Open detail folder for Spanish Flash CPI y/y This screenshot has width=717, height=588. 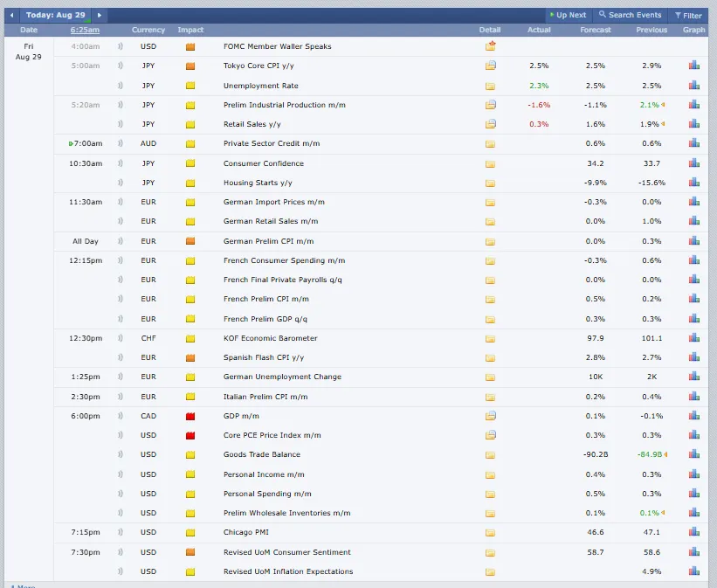[x=490, y=357]
